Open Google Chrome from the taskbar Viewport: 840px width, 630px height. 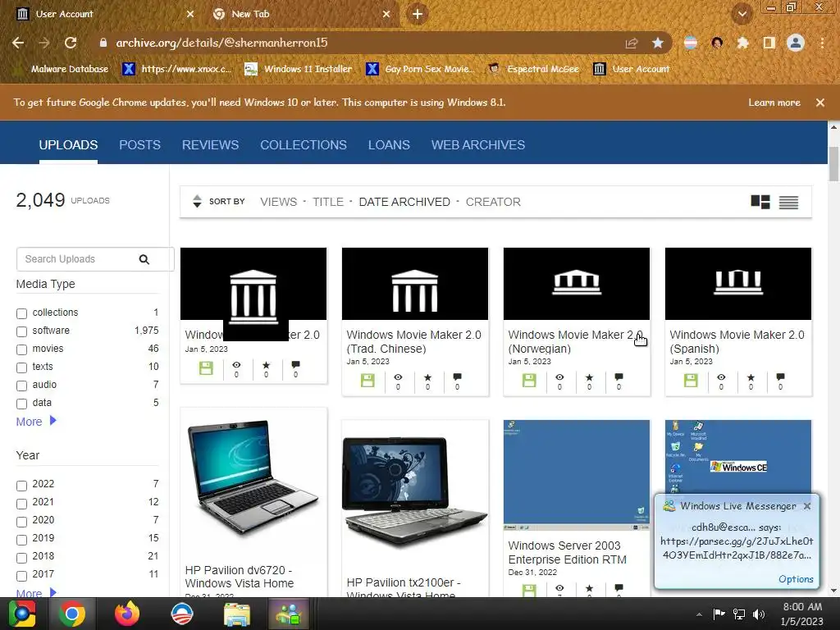pyautogui.click(x=72, y=614)
